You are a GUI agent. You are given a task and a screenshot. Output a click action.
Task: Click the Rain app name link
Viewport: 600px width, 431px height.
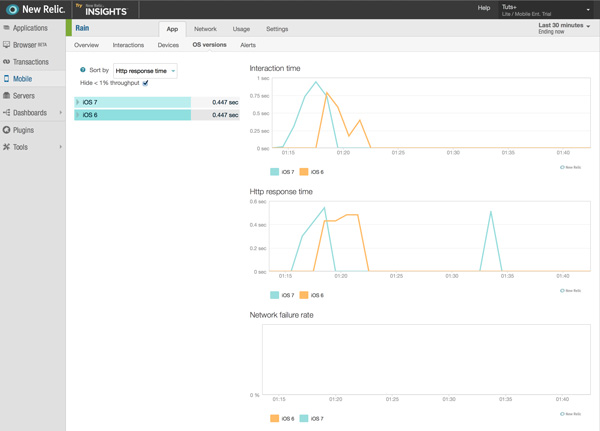coord(82,28)
